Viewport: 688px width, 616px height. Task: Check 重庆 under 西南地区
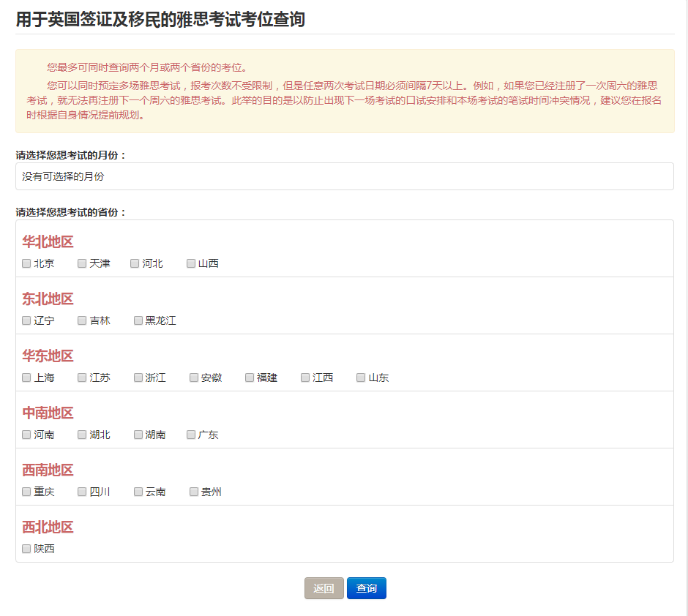[x=26, y=492]
